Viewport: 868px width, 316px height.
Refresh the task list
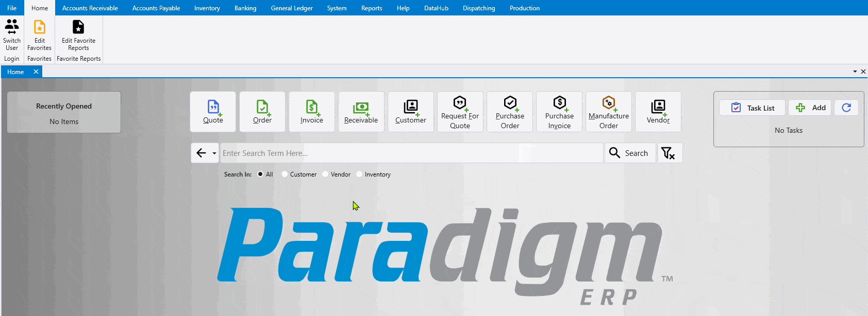point(846,108)
